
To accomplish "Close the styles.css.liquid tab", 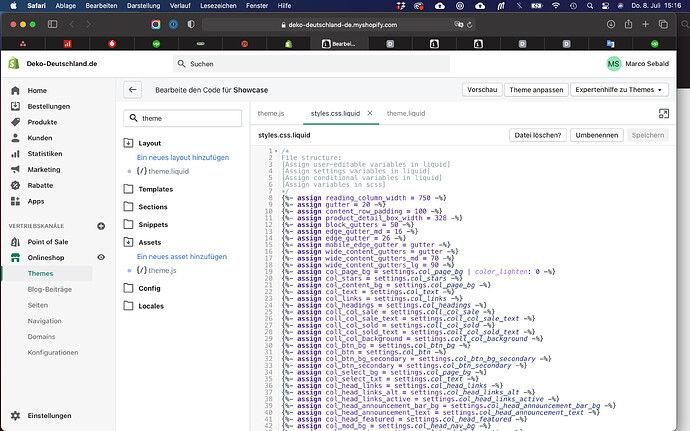I will 370,113.
